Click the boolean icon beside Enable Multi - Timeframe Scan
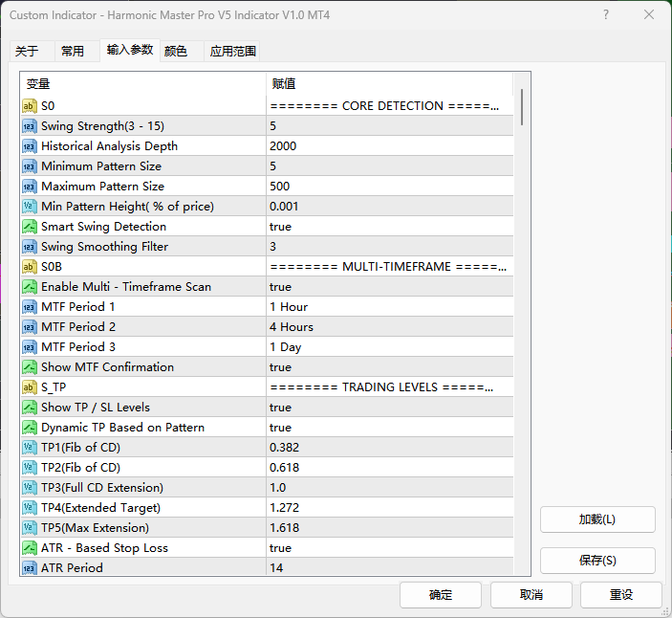 (x=29, y=287)
